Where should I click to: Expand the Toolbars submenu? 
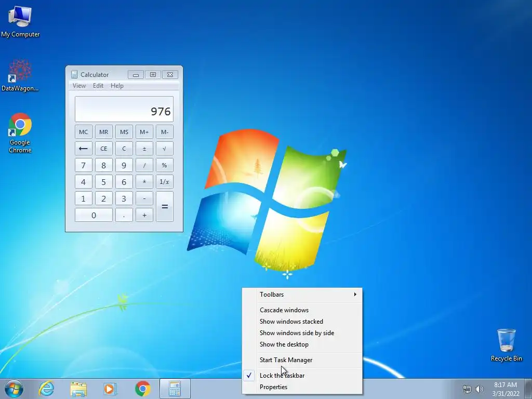[302, 295]
